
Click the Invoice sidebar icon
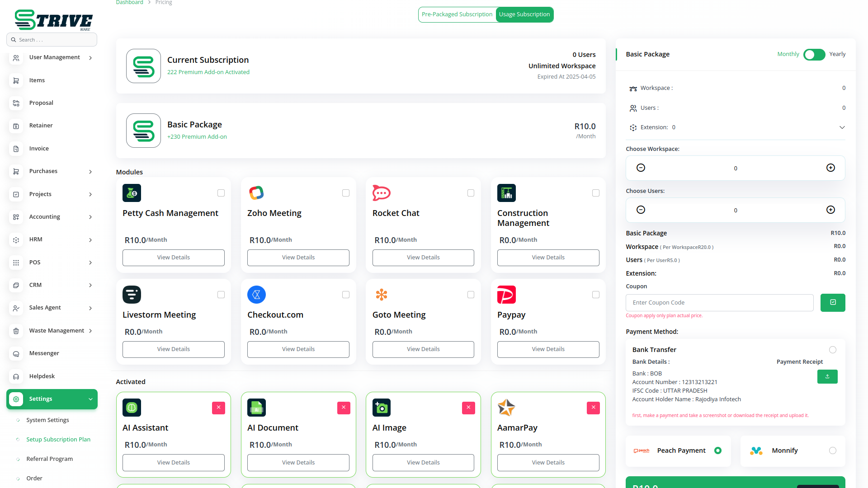[16, 149]
